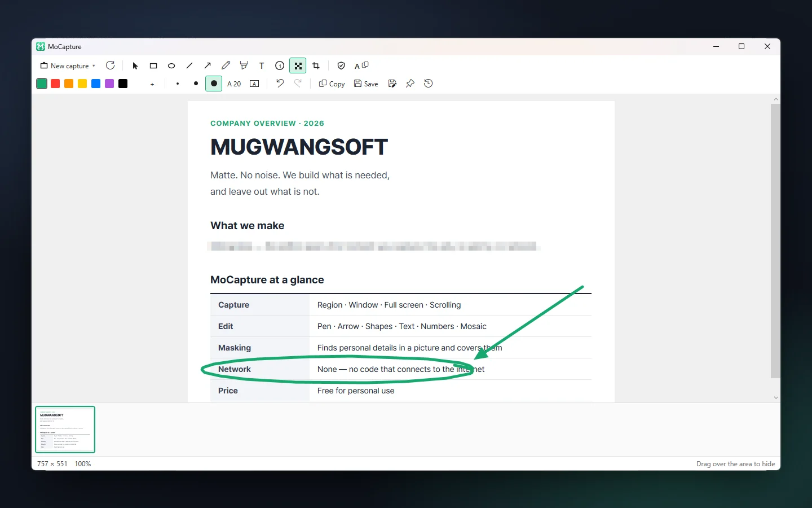Screen dimensions: 812x508
Task: Maximize the MoCapture window
Action: [742, 46]
